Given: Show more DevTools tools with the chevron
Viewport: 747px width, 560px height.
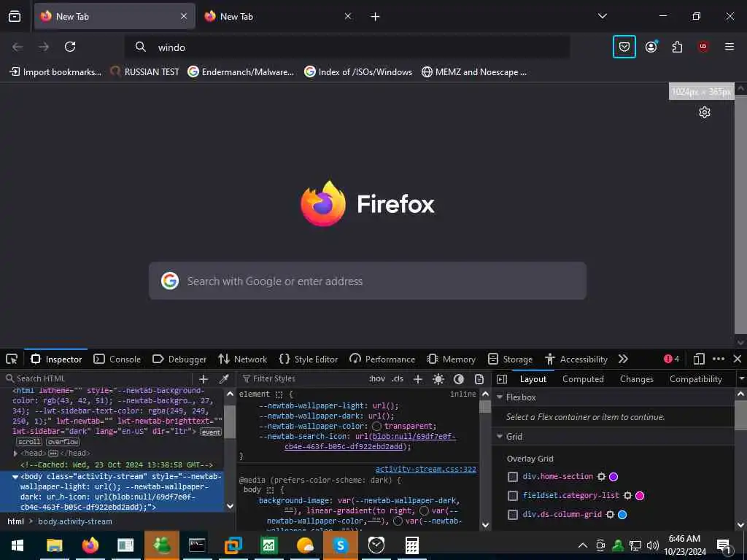Looking at the screenshot, I should tap(623, 359).
